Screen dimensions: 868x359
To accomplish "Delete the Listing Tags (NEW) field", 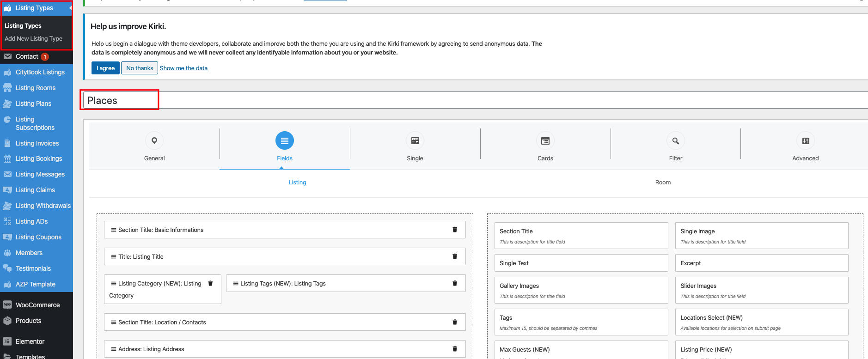I will pyautogui.click(x=455, y=283).
